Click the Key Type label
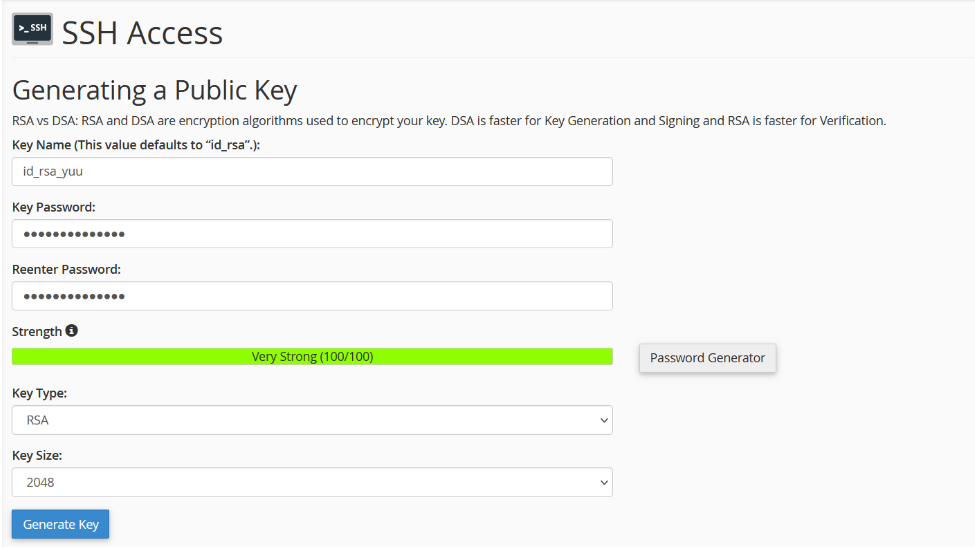This screenshot has height=549, width=975. click(39, 393)
